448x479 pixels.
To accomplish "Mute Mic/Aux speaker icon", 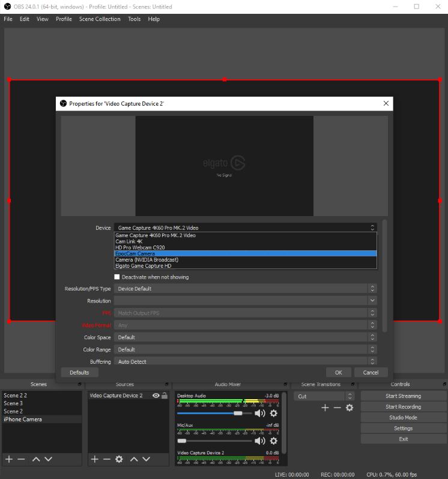I will coord(260,441).
